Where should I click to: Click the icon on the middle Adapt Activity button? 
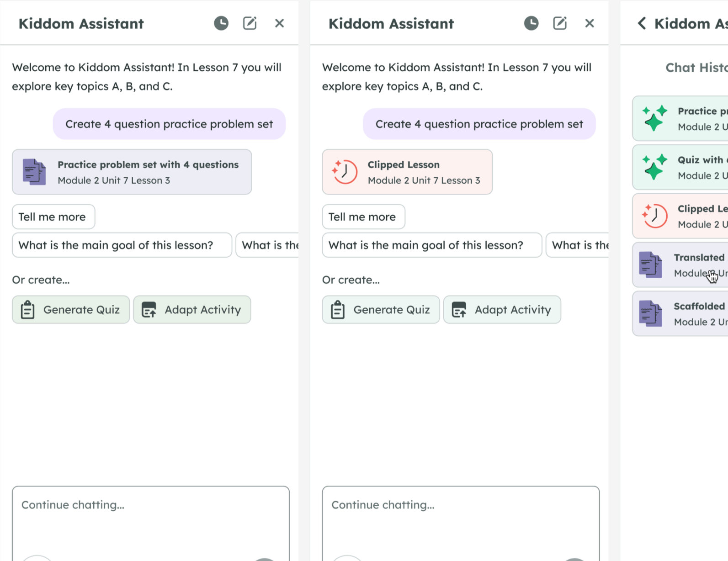coord(459,310)
